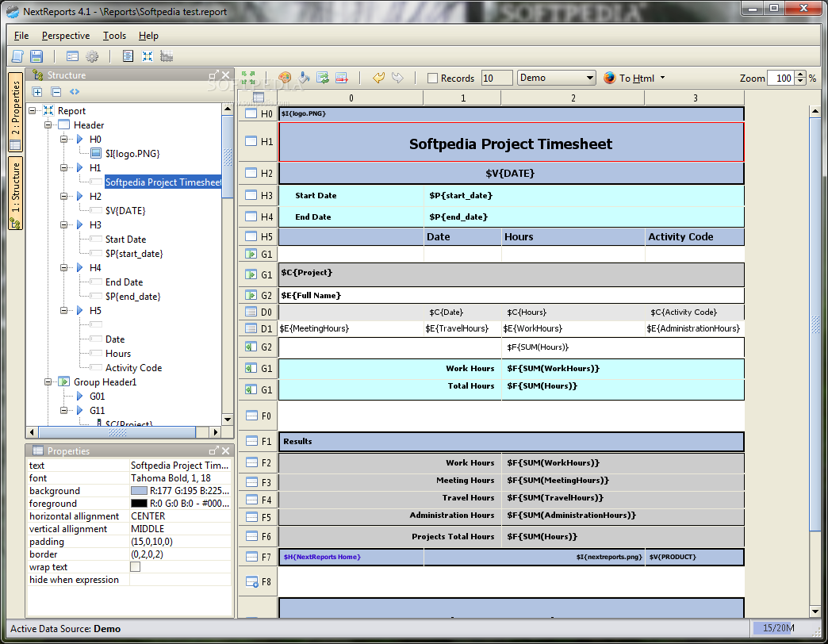Save the report with the floppy disk icon
828x644 pixels.
point(36,56)
